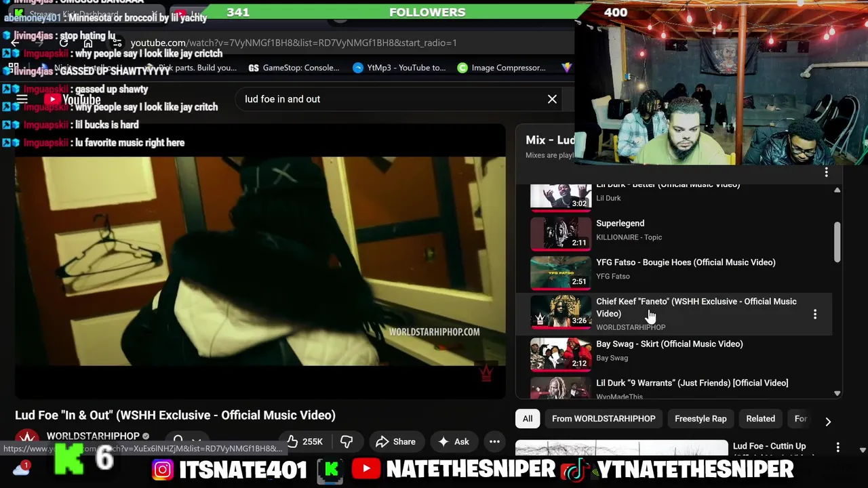Click the page scrollbar down arrow
The width and height of the screenshot is (868, 488).
pyautogui.click(x=863, y=450)
